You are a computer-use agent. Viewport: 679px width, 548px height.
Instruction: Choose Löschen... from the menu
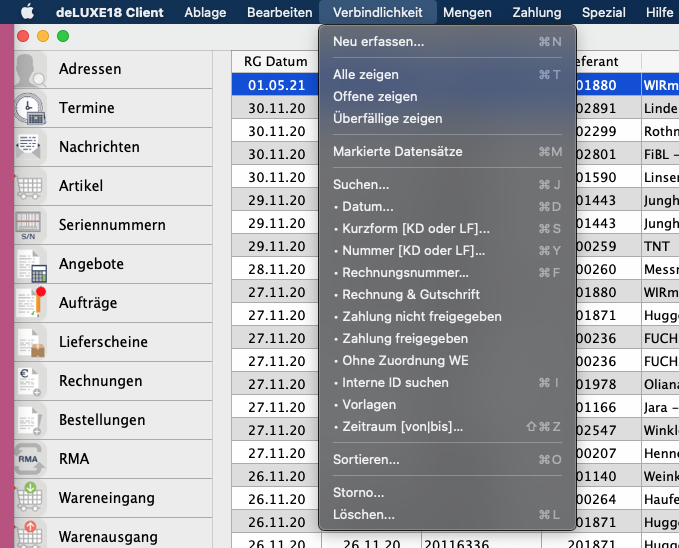(447, 515)
